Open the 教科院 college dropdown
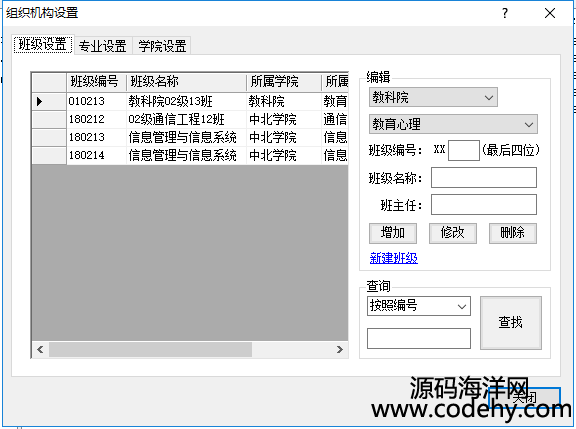 coord(433,97)
